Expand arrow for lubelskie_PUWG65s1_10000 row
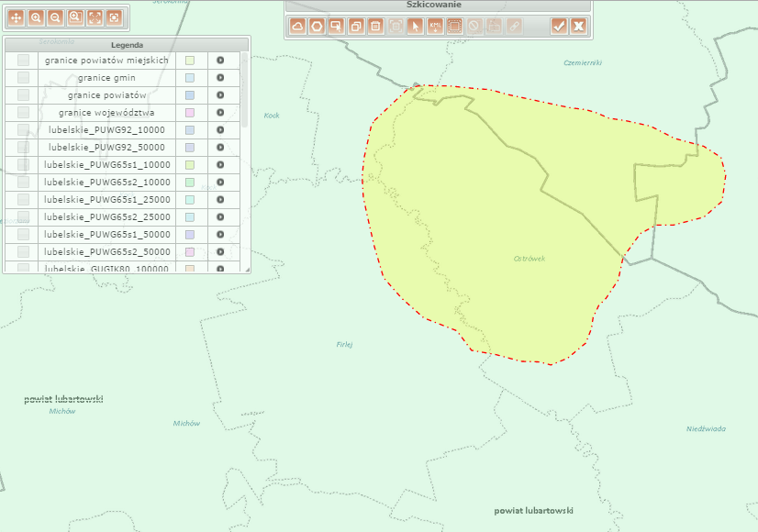The image size is (758, 532). coord(220,165)
